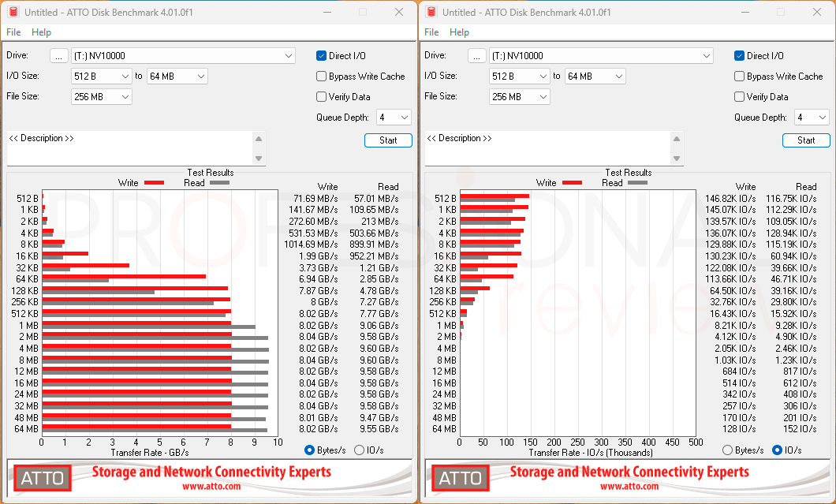Expand the 256 MB file size dropdown in right window
The height and width of the screenshot is (504, 836).
519,96
